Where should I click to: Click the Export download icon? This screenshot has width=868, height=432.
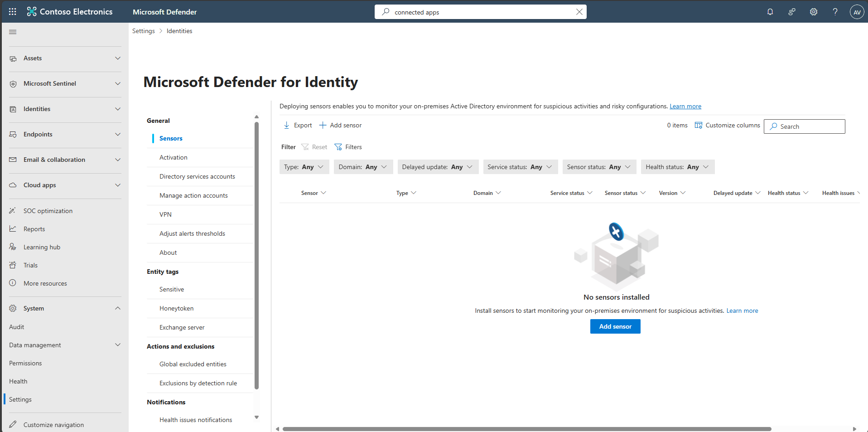[x=286, y=125]
